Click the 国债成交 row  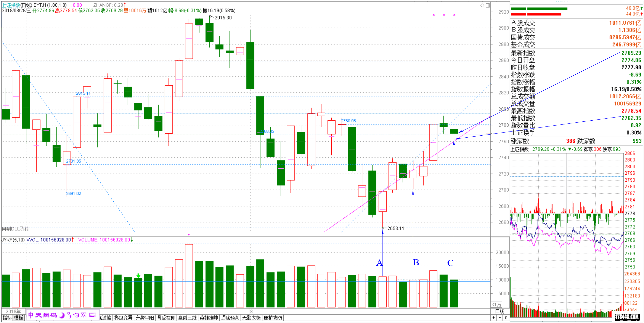point(576,37)
